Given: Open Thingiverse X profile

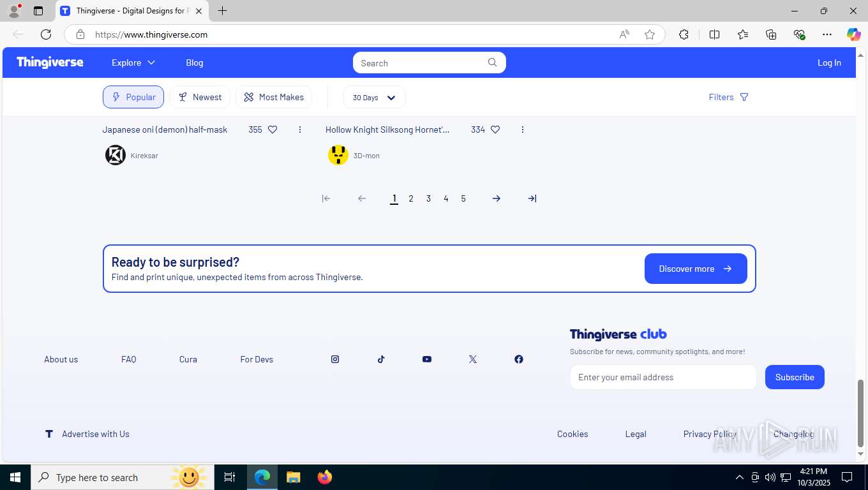Looking at the screenshot, I should click(x=473, y=359).
